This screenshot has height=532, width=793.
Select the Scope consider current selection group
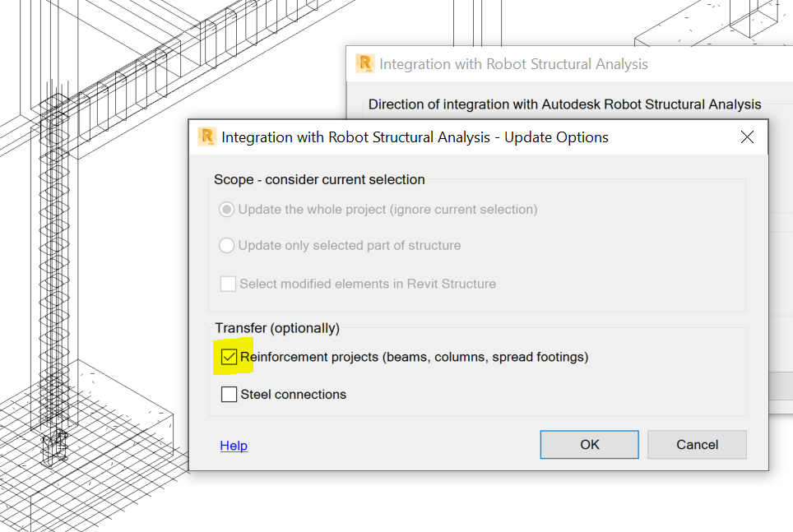[x=319, y=179]
